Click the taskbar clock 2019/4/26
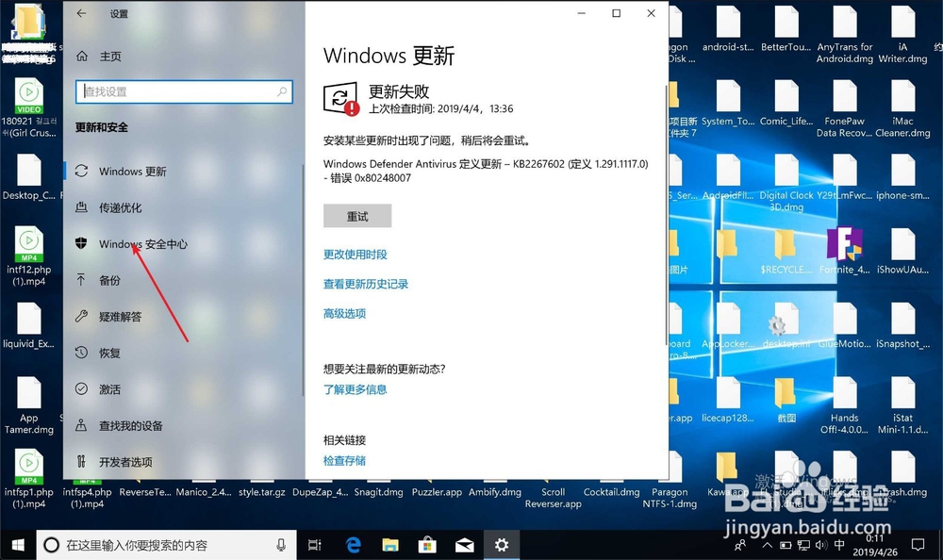This screenshot has height=560, width=943. (875, 545)
